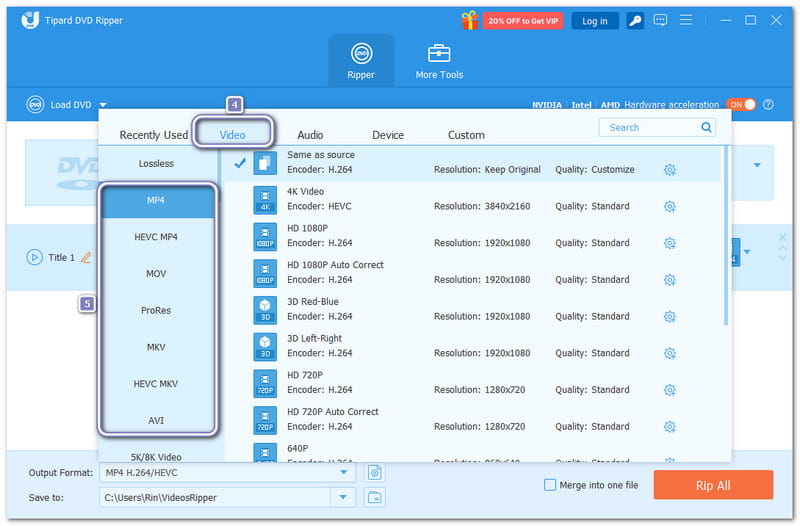Open settings gear for HD 1080P preset
The width and height of the screenshot is (800, 526).
pyautogui.click(x=670, y=243)
